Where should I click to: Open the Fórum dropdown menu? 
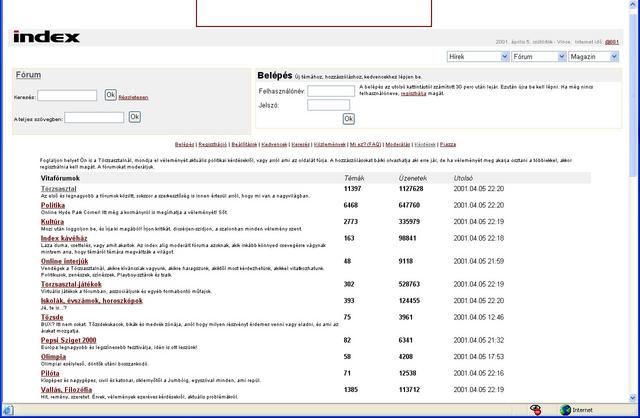[x=539, y=57]
